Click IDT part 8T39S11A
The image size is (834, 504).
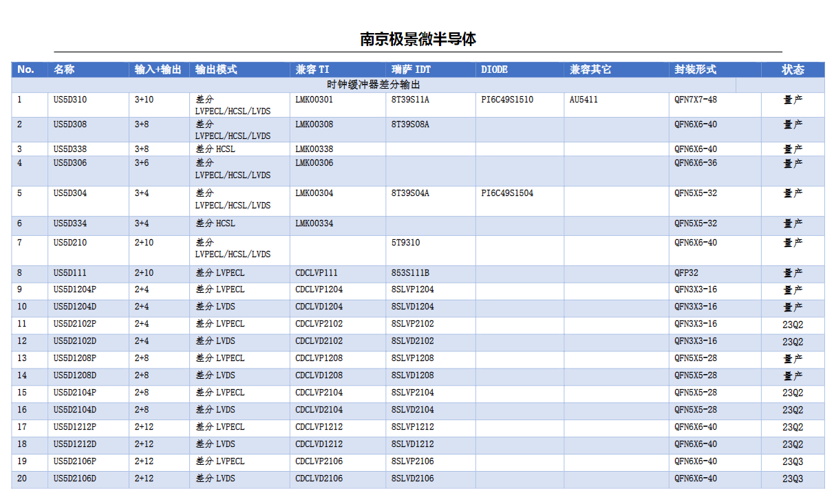pyautogui.click(x=411, y=100)
